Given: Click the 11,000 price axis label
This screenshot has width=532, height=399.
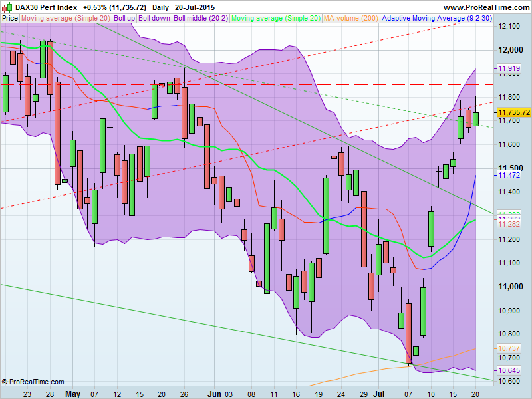Looking at the screenshot, I should [511, 287].
